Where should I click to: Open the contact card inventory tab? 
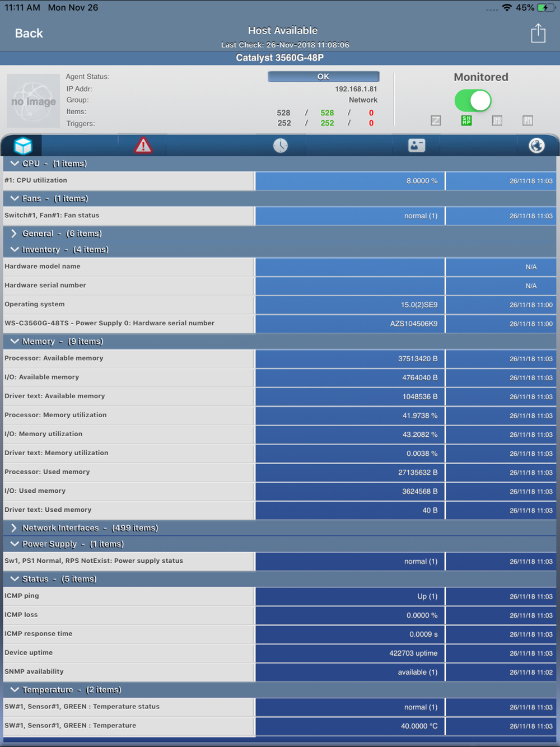click(x=417, y=146)
